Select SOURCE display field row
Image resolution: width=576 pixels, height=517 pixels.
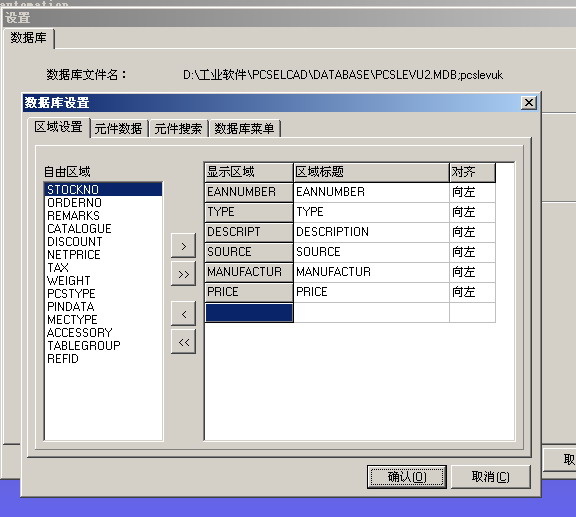[x=249, y=252]
